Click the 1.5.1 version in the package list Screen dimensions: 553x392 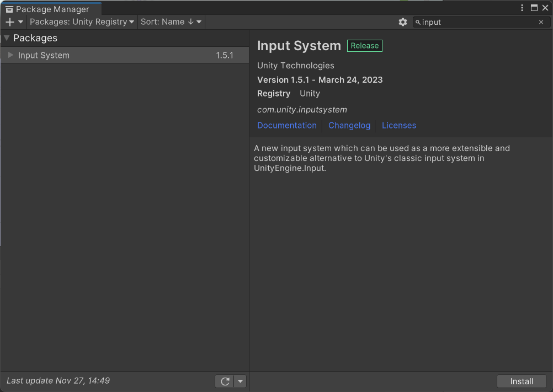(x=225, y=55)
